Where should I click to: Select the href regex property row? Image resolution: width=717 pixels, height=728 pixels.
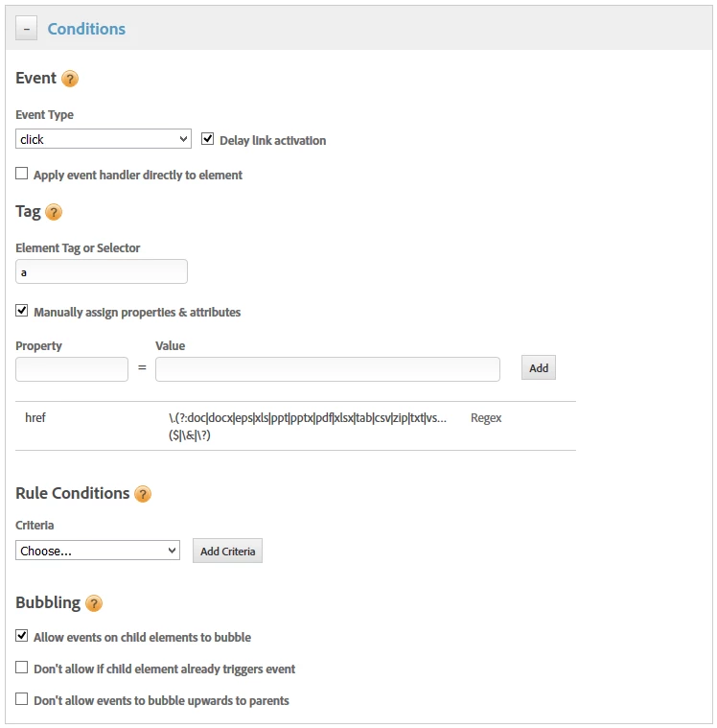click(295, 426)
